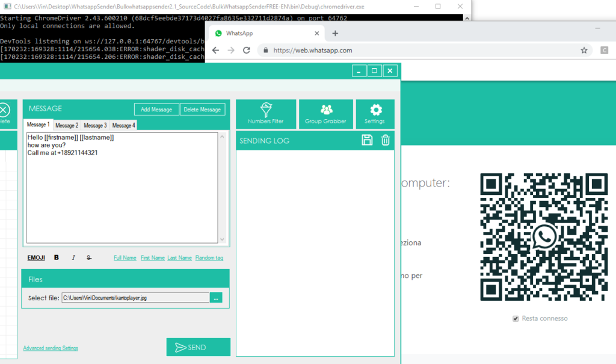Screen dimensions: 616x364
Task: Toggle the Resta connesso checkbox
Action: [x=516, y=318]
